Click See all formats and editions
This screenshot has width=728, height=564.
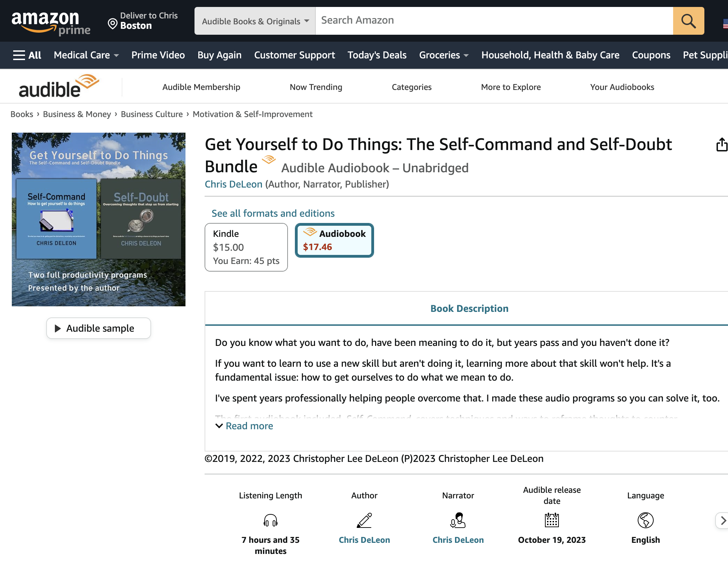point(273,213)
